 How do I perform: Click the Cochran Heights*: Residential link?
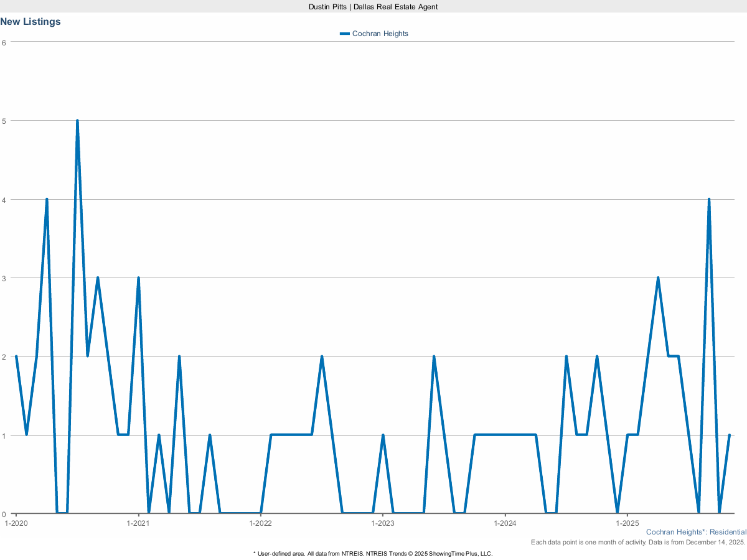pyautogui.click(x=696, y=532)
